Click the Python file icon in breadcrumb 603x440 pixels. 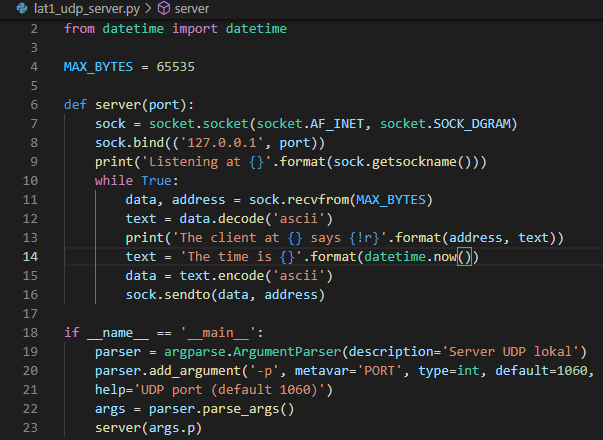(22, 8)
